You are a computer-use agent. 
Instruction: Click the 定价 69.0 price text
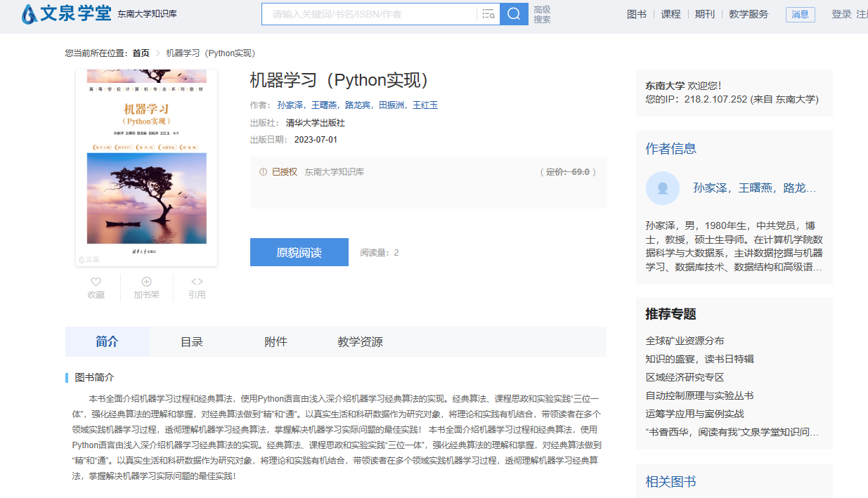pyautogui.click(x=568, y=171)
